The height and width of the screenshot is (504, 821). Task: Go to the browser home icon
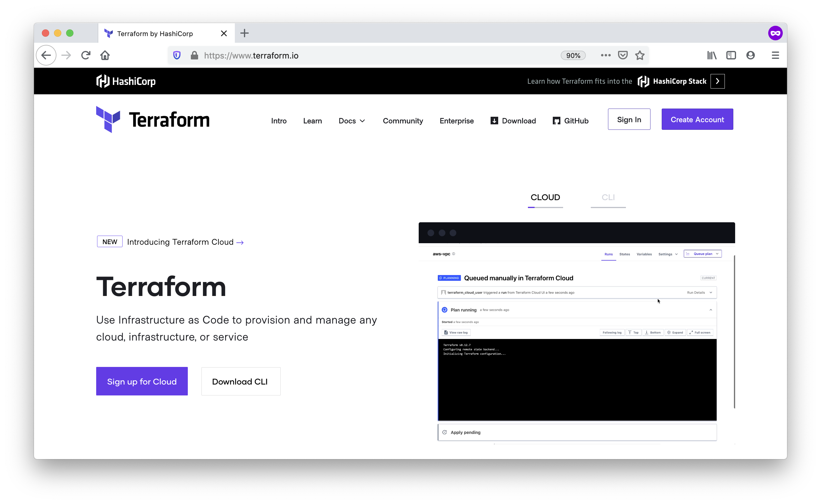pyautogui.click(x=105, y=55)
